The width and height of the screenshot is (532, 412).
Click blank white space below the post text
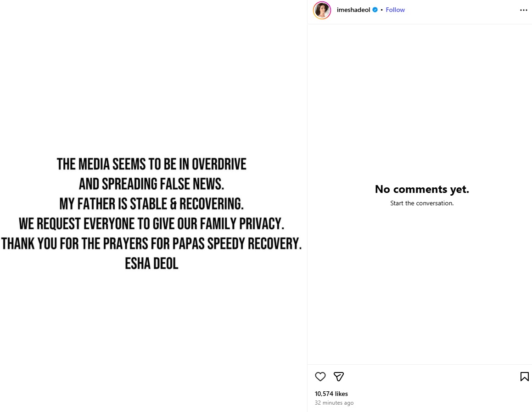click(151, 340)
